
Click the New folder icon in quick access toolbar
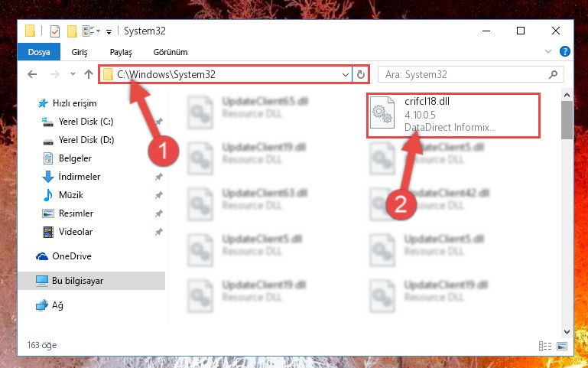point(72,31)
